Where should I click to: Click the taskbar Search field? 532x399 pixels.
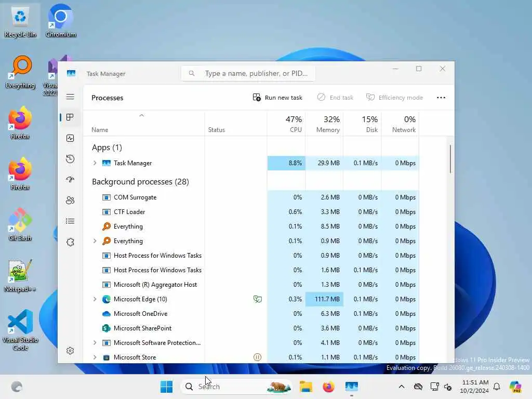click(236, 387)
